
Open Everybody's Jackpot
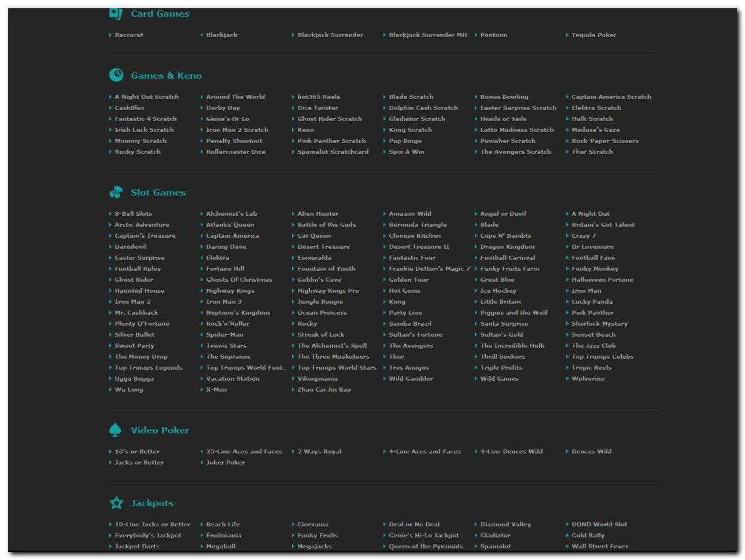pyautogui.click(x=148, y=536)
